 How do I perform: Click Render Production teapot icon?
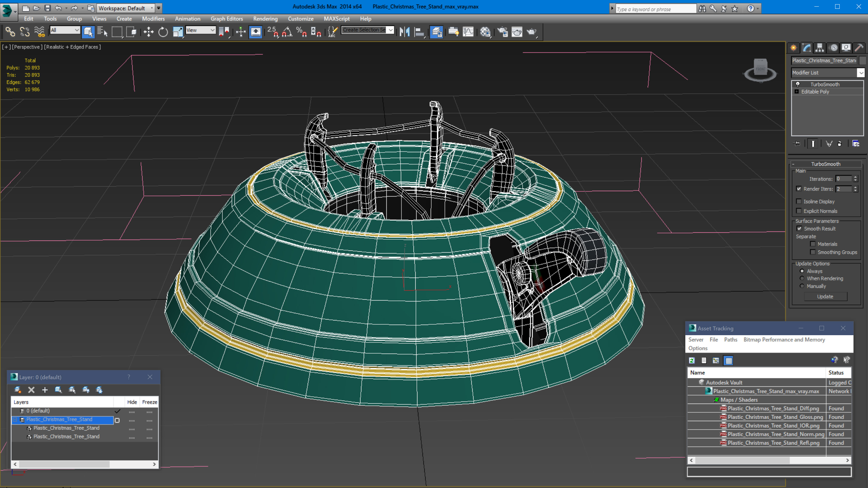point(531,32)
